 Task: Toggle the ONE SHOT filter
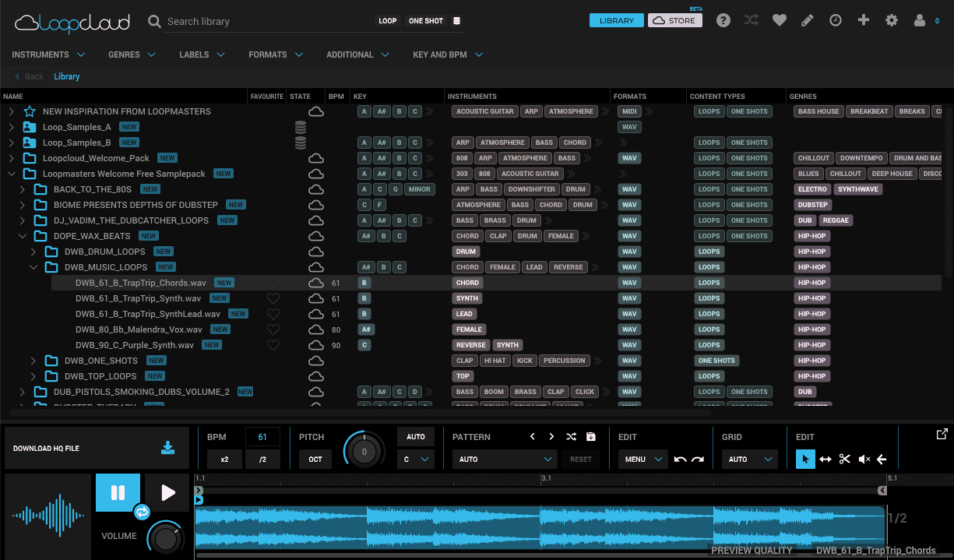tap(426, 21)
